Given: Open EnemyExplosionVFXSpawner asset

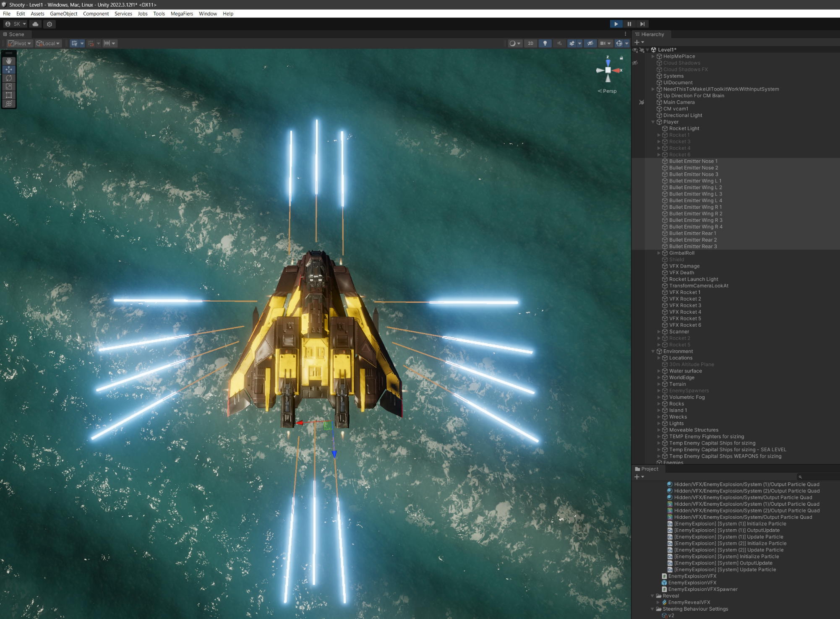Looking at the screenshot, I should click(x=702, y=589).
